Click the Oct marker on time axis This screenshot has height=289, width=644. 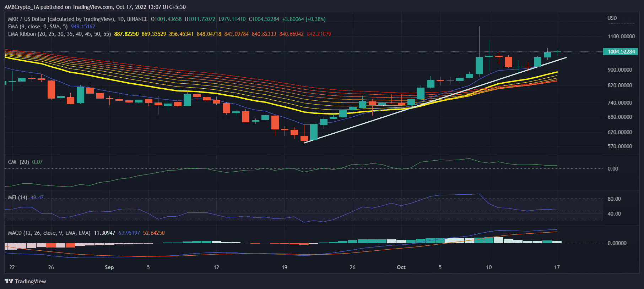click(x=401, y=267)
